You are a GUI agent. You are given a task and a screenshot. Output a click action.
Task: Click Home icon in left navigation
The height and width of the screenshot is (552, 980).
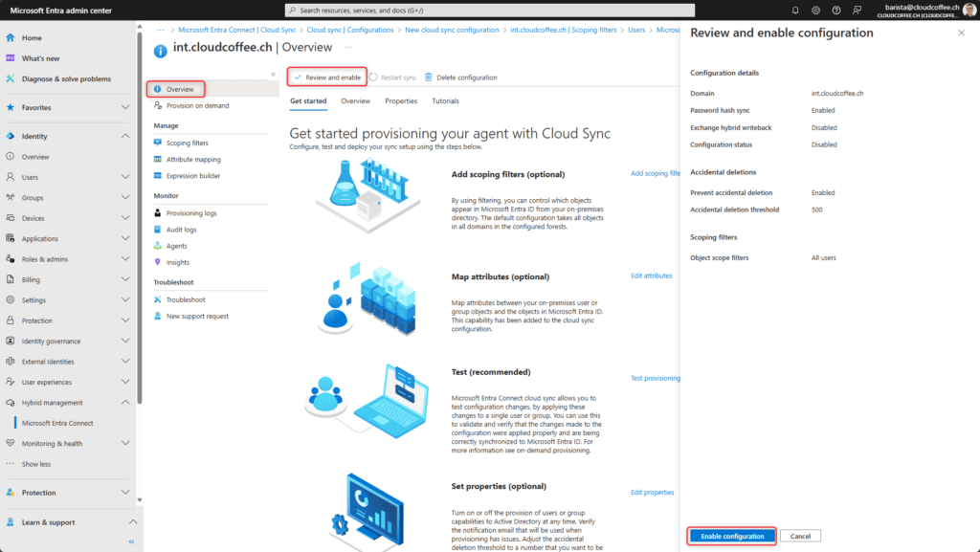[x=10, y=37]
